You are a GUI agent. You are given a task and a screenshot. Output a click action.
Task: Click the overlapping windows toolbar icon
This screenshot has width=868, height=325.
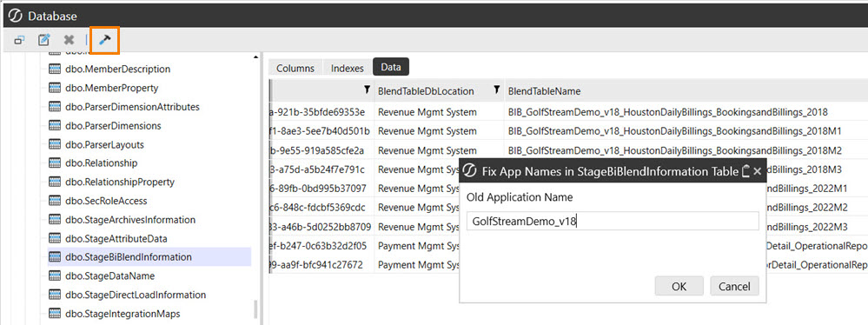pos(19,40)
